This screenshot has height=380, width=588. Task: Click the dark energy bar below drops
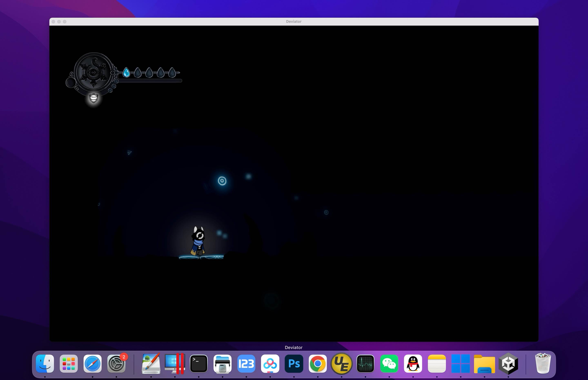(150, 81)
